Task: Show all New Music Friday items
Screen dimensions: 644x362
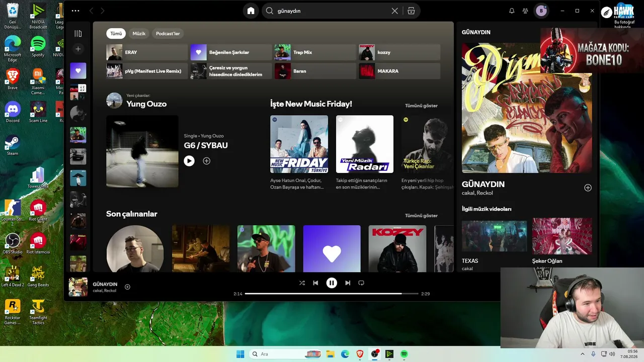Action: pos(421,106)
